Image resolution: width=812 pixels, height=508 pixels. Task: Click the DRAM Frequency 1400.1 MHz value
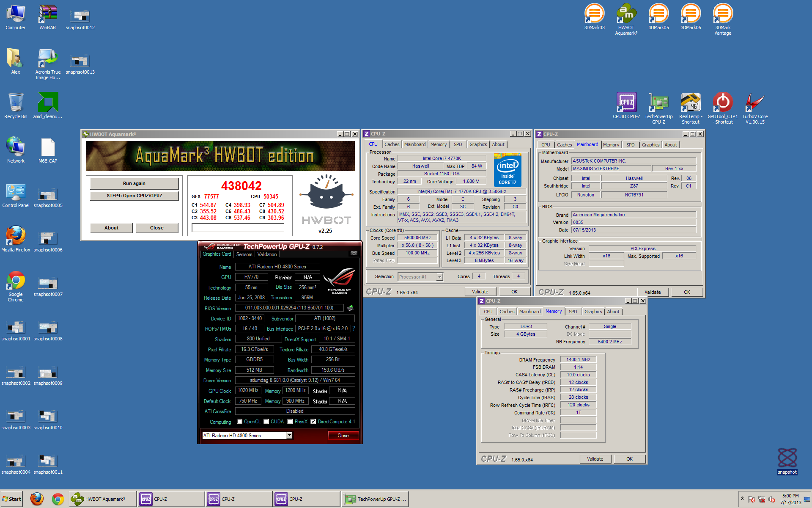tap(578, 360)
